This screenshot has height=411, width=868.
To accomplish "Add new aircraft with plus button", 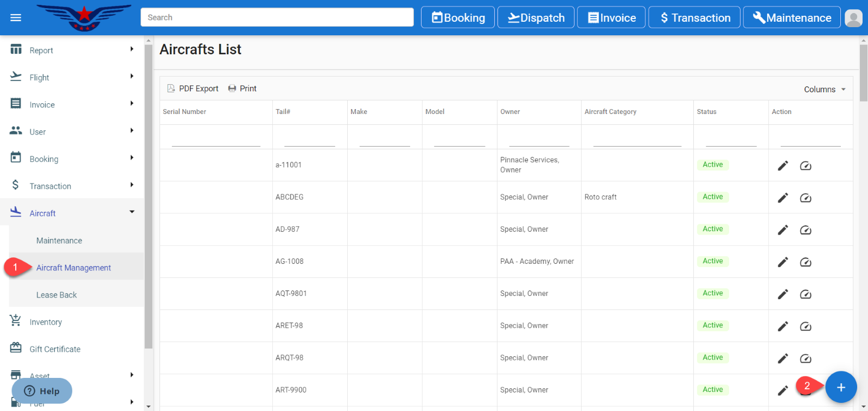I will click(841, 387).
